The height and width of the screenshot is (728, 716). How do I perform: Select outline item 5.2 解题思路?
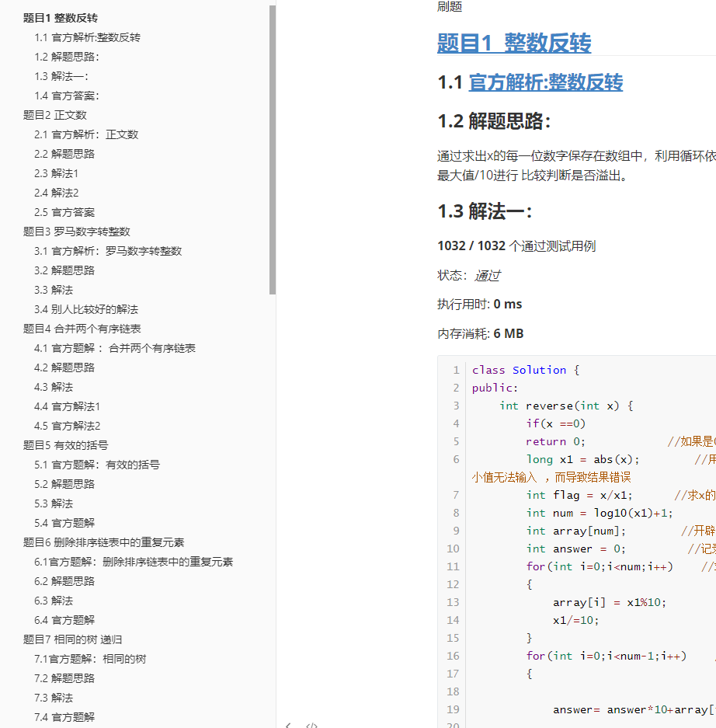point(64,485)
